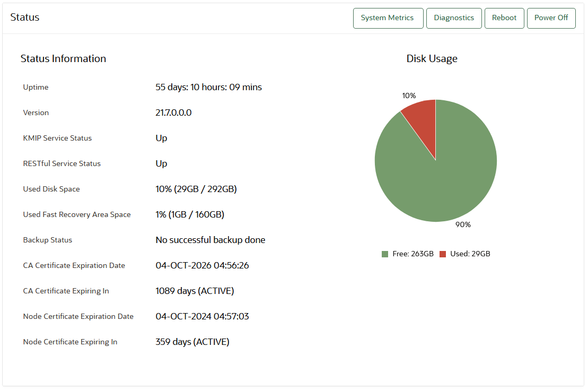Image resolution: width=588 pixels, height=390 pixels.
Task: Click the Reboot button
Action: point(504,18)
